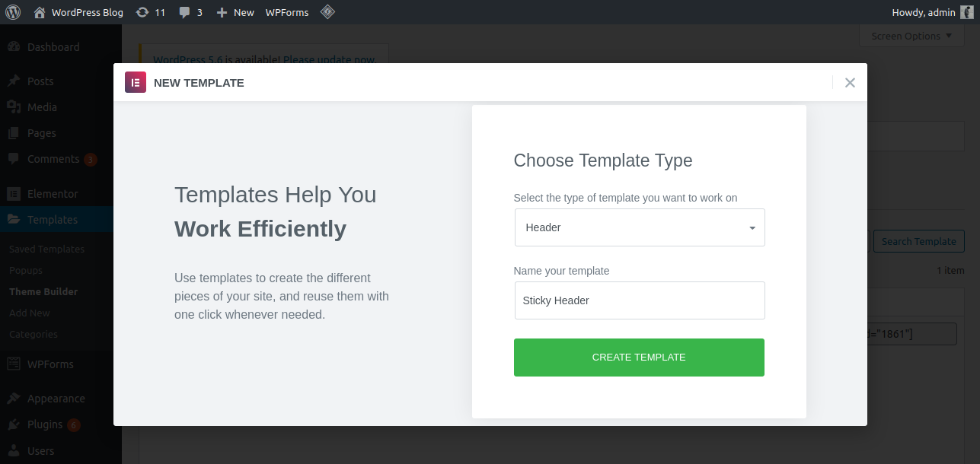Click the Search Template button
The image size is (980, 464).
click(x=918, y=241)
